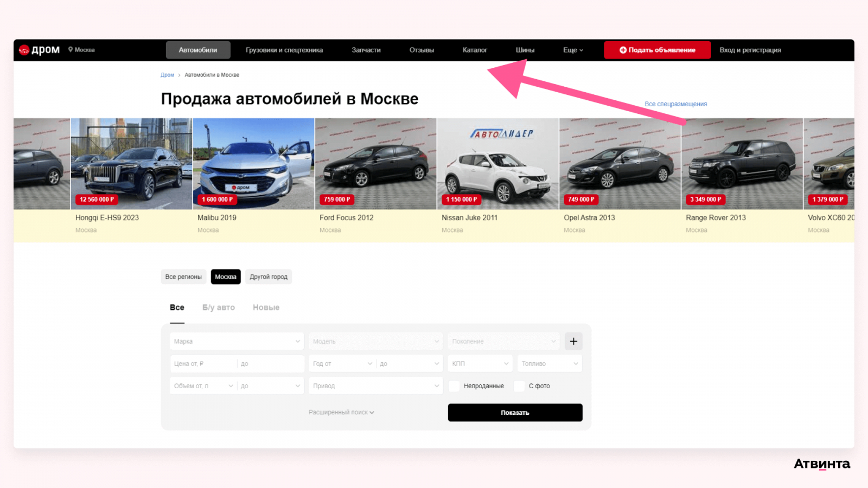
Task: Expand the Привод dropdown
Action: (376, 386)
